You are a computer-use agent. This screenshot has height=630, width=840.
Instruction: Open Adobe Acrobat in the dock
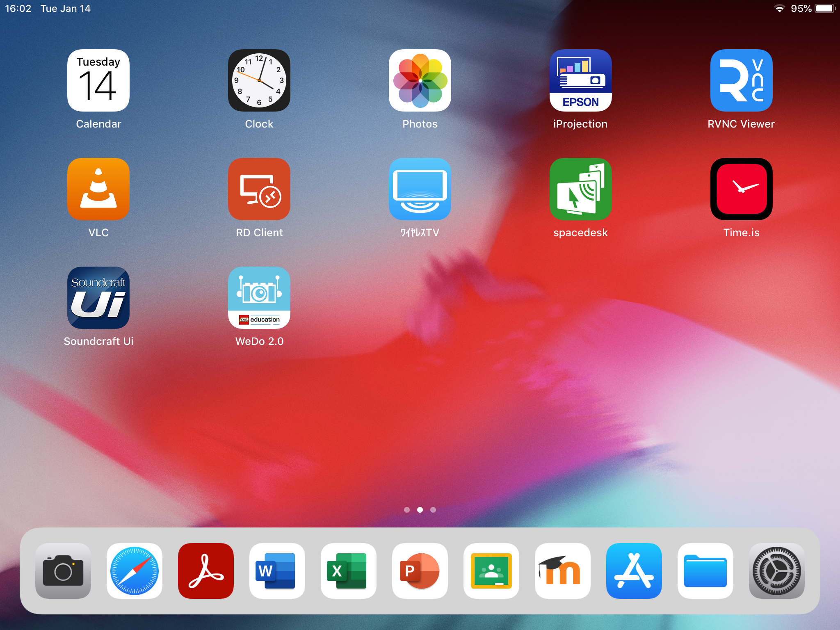pos(206,571)
